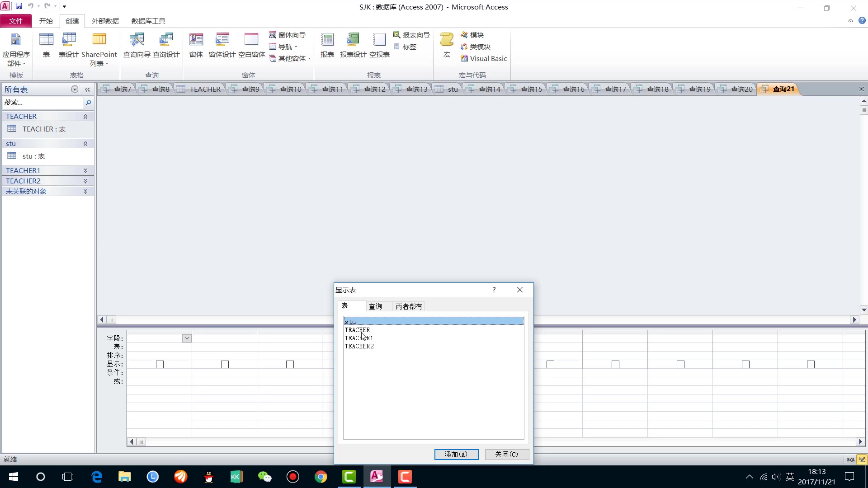
Task: Click 添加(A) button in dialog
Action: 456,455
